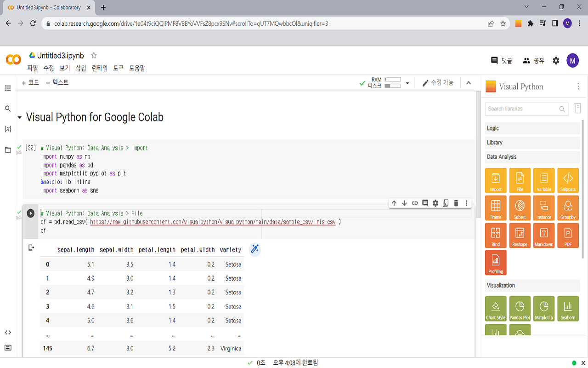Open find and replace sidebar icon

8,109
